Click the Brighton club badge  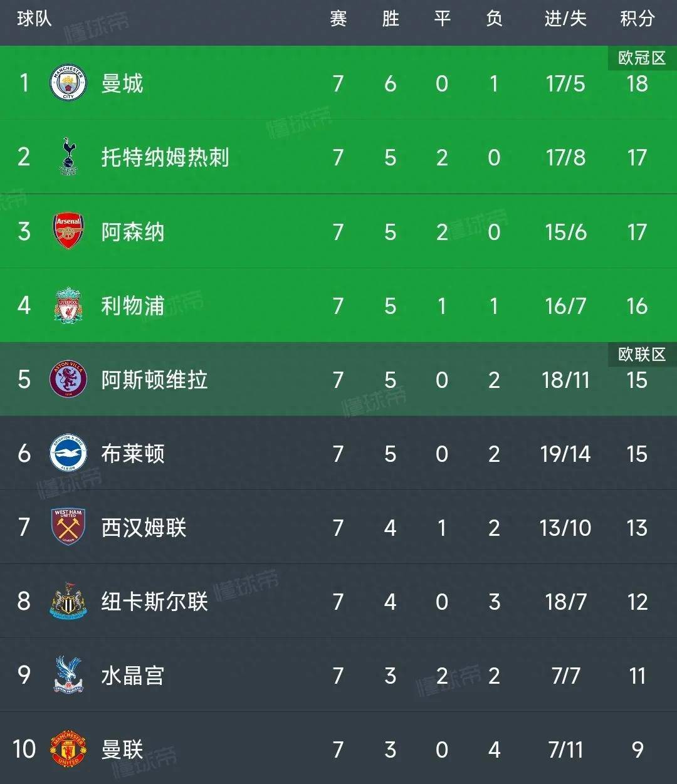(68, 453)
